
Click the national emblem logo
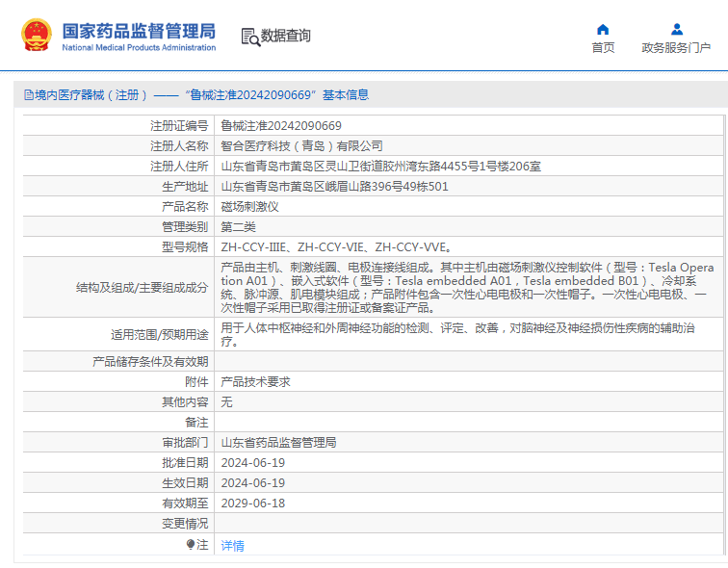(x=37, y=35)
